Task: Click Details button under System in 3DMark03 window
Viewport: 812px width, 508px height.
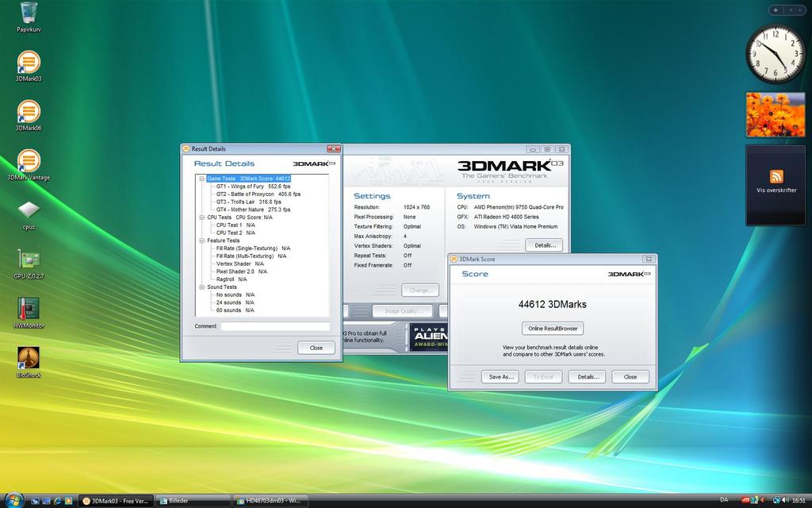Action: coord(544,245)
